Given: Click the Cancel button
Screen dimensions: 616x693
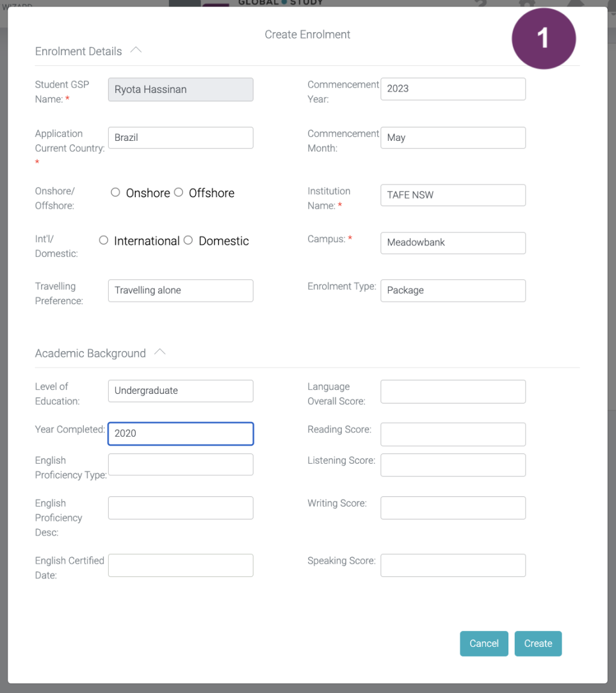Looking at the screenshot, I should 484,644.
